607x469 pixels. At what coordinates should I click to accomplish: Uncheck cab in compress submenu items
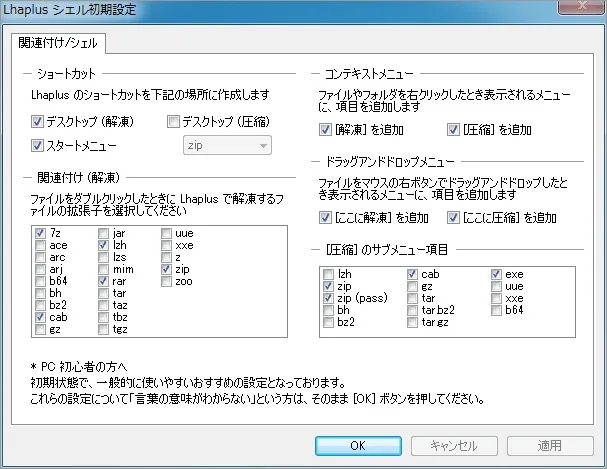412,274
